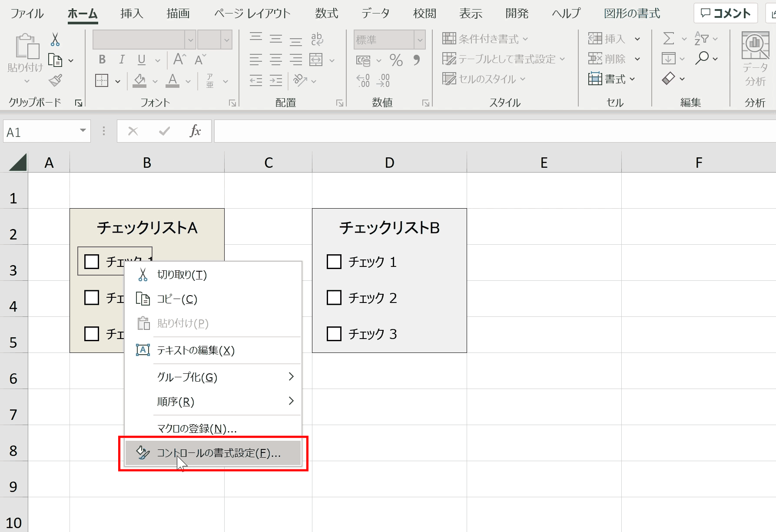
Task: Tick the second checkbox in チェックリストA
Action: [x=92, y=298]
